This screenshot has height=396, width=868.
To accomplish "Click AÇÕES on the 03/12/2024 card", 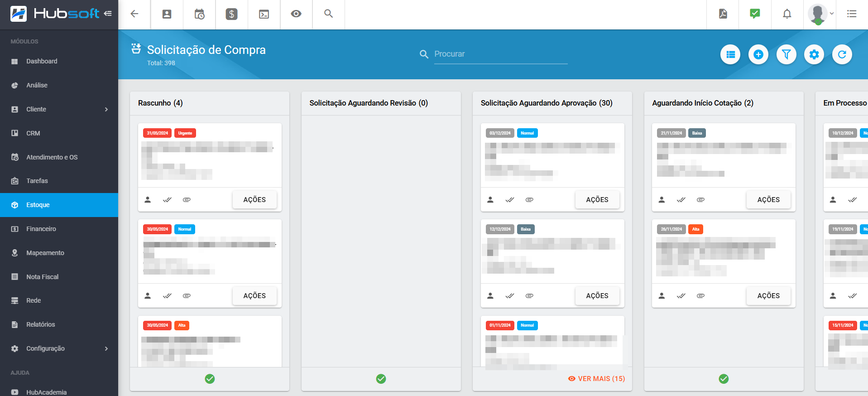I will tap(597, 200).
